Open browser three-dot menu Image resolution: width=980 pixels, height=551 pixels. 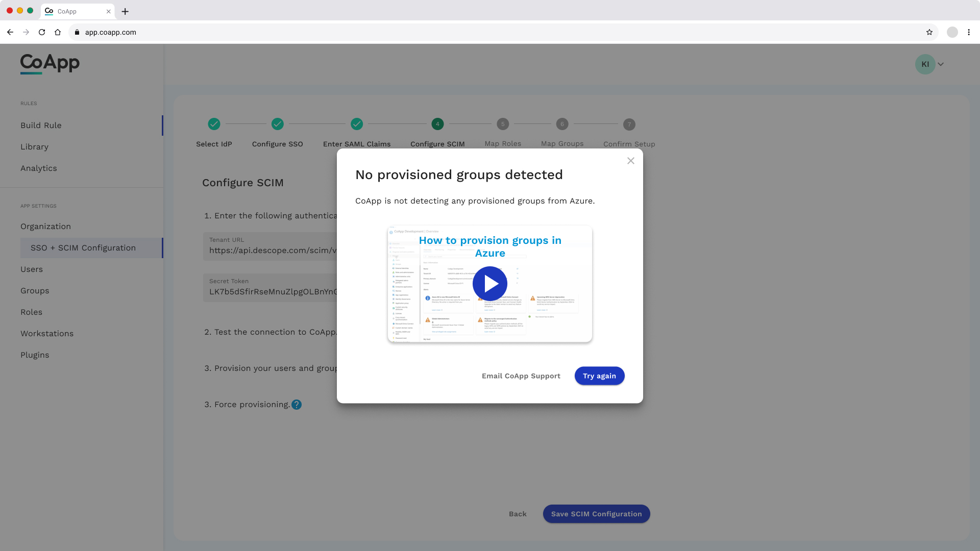coord(969,32)
